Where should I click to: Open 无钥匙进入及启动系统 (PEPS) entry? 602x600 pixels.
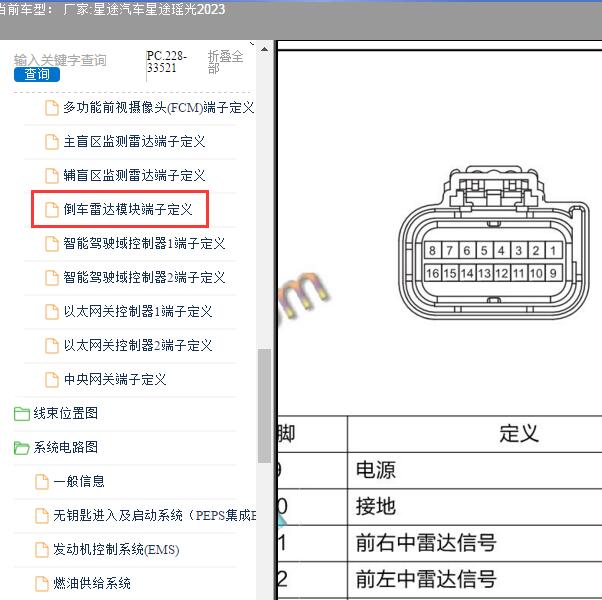[x=154, y=515]
